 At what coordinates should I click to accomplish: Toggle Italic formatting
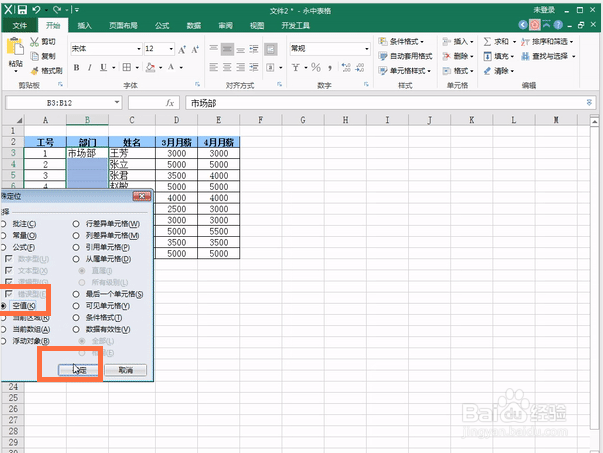click(89, 68)
